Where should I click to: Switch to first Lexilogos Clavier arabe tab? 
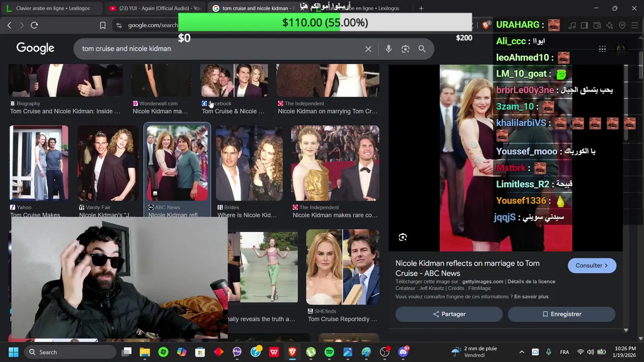53,8
